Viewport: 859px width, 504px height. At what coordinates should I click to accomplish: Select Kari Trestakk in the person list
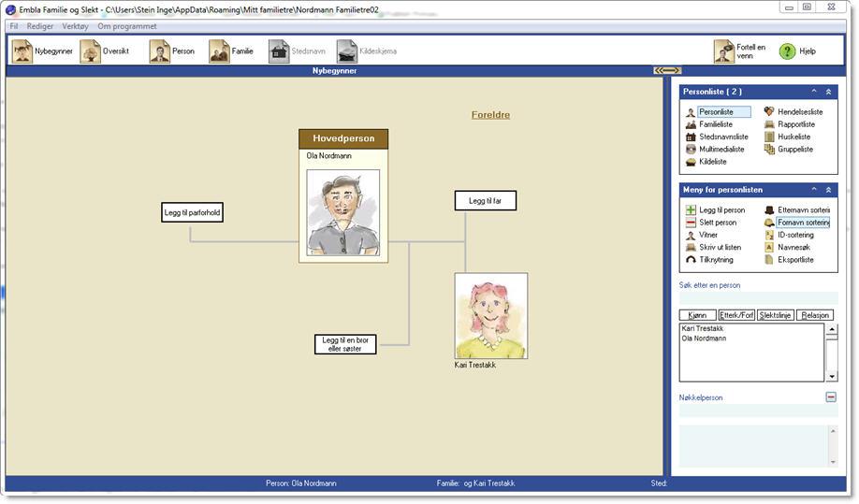pos(702,329)
